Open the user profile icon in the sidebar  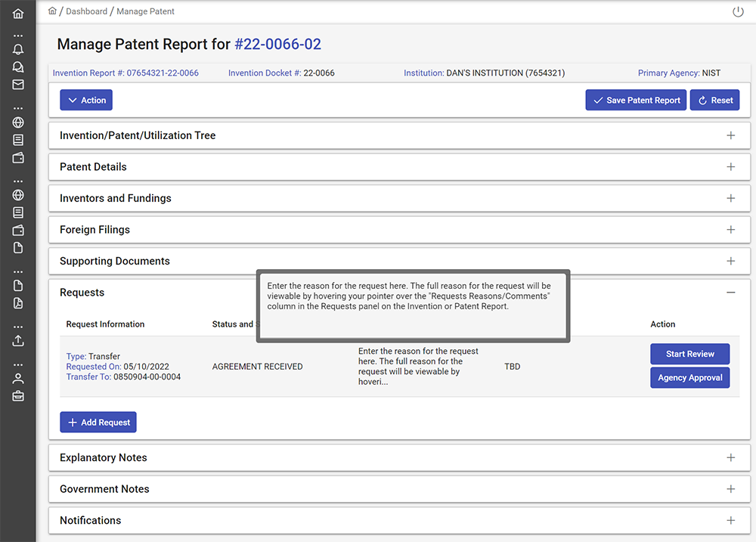[18, 378]
